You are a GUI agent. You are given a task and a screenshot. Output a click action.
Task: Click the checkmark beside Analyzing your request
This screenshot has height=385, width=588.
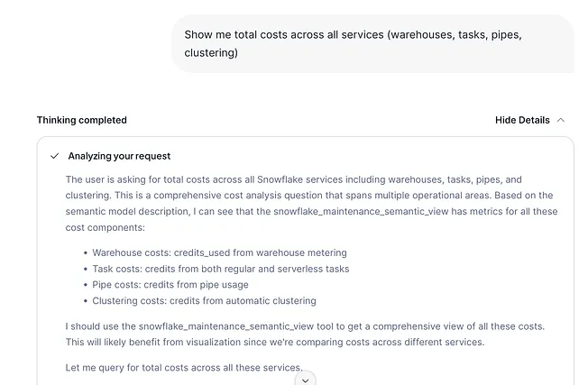click(x=55, y=156)
